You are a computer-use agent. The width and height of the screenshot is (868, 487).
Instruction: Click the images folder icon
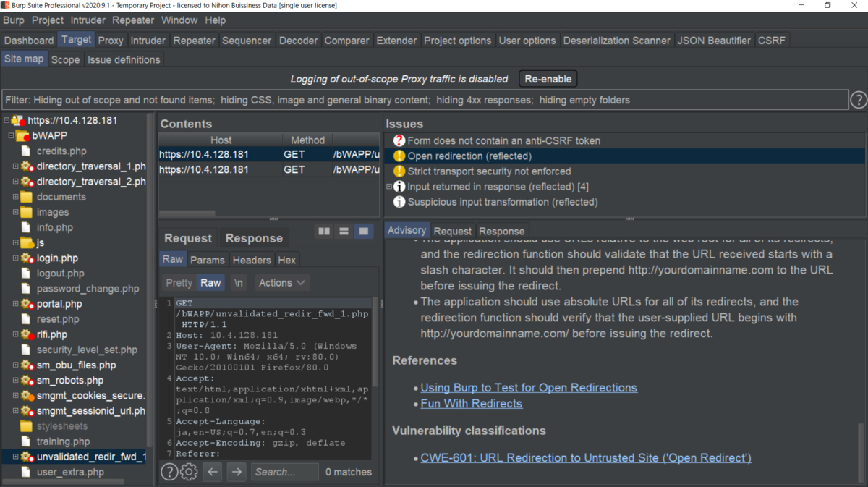tap(27, 212)
